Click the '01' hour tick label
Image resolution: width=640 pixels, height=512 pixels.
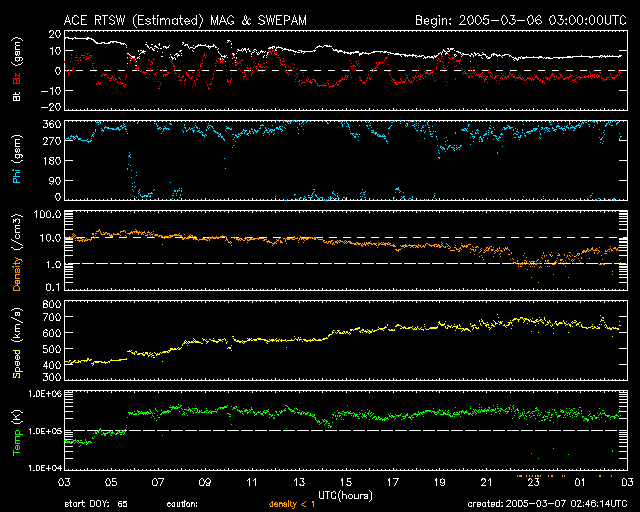tap(580, 482)
